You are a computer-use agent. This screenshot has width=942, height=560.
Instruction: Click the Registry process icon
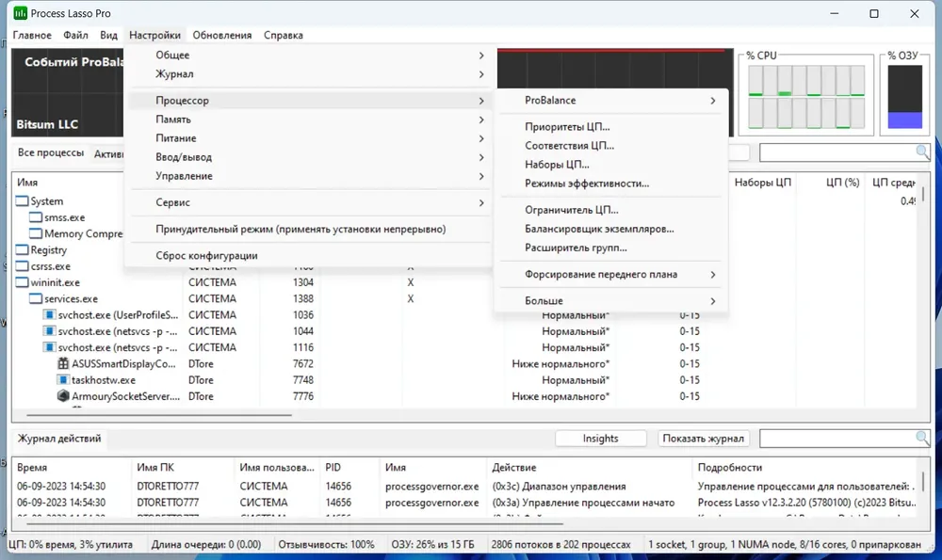[22, 249]
